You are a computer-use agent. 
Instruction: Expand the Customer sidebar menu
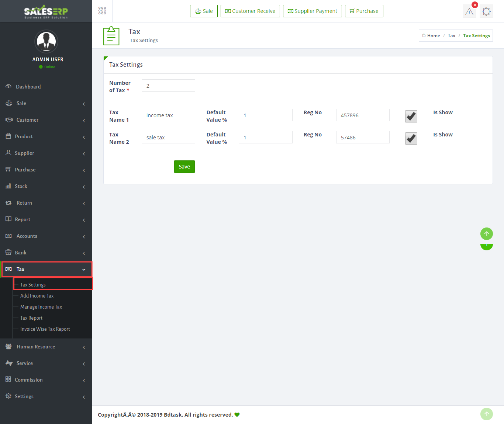[46, 120]
